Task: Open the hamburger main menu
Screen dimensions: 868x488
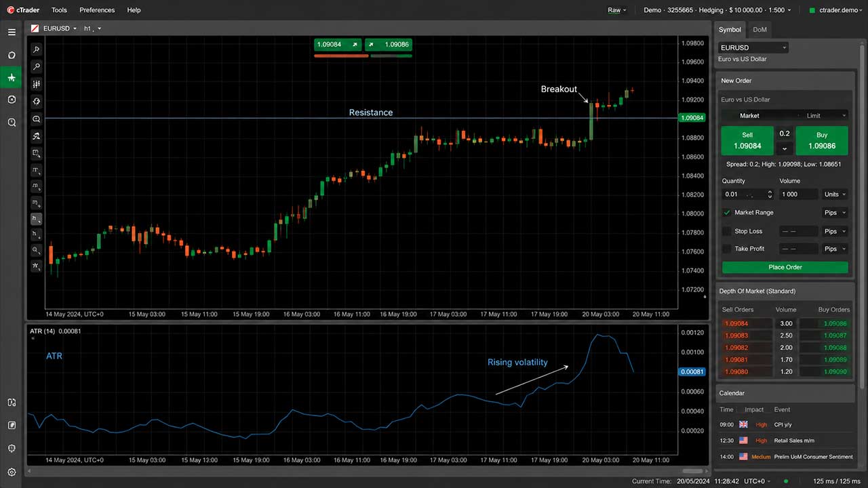Action: pyautogui.click(x=12, y=32)
